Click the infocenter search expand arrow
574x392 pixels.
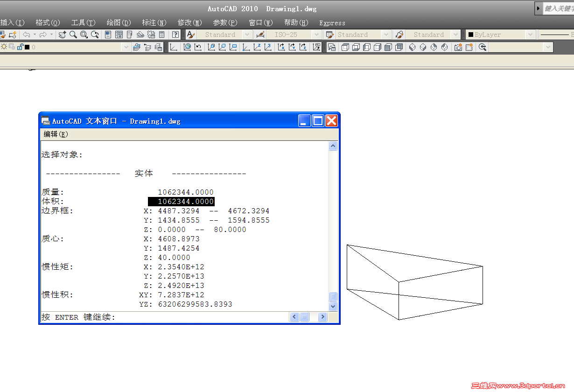pos(538,8)
